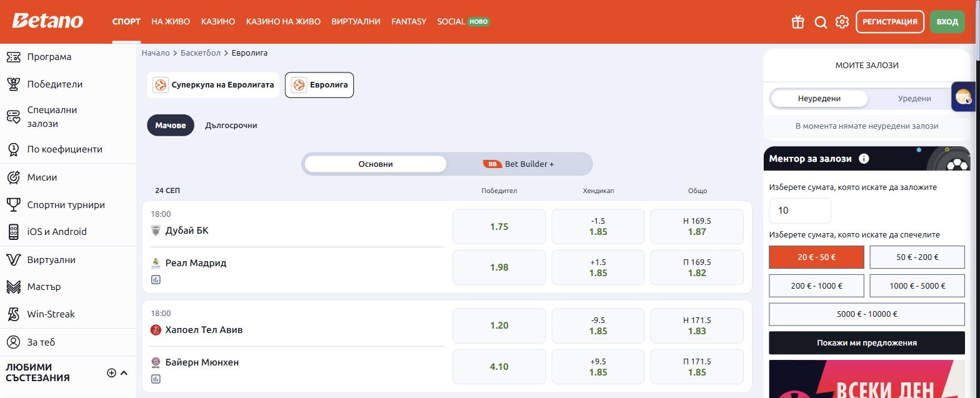Open the floating support chat icon
980x398 pixels.
pos(964,97)
